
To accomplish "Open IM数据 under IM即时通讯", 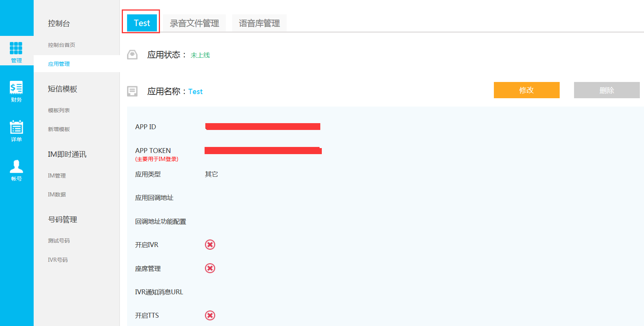I will pos(57,195).
